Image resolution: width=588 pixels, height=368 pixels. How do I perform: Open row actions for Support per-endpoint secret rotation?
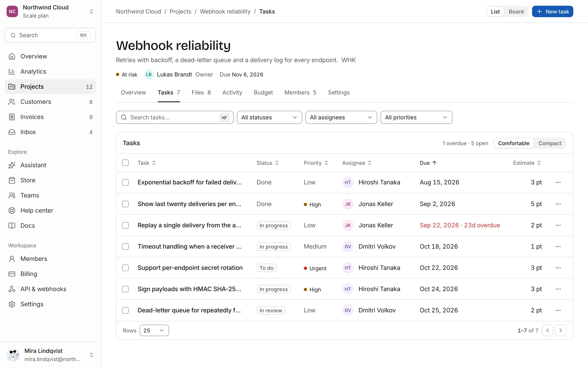click(558, 268)
